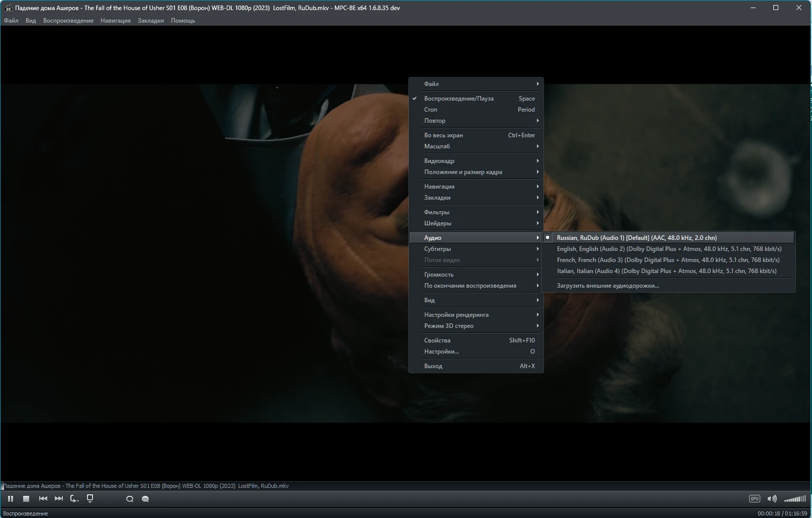Image resolution: width=812 pixels, height=518 pixels.
Task: Open the Навигация menu in menu bar
Action: click(115, 21)
